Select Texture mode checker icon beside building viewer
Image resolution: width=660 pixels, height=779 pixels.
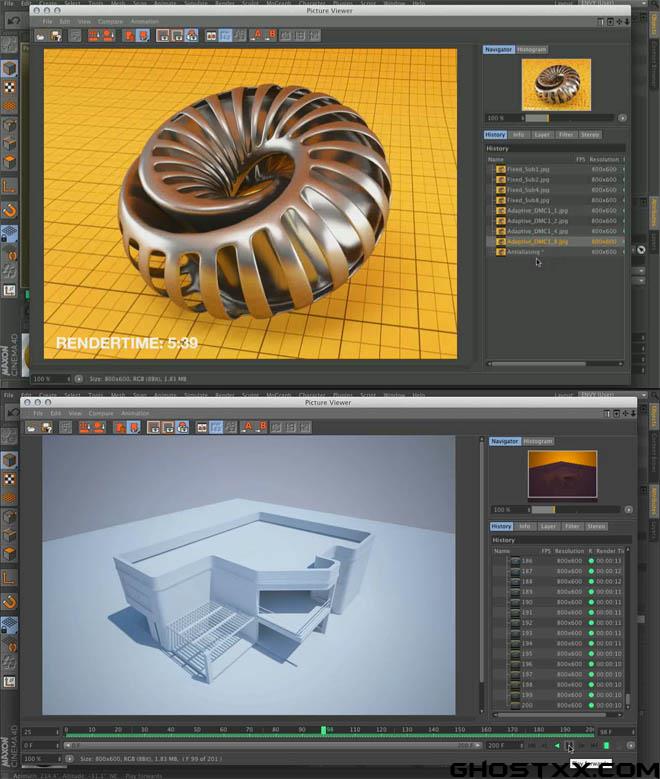click(x=9, y=479)
